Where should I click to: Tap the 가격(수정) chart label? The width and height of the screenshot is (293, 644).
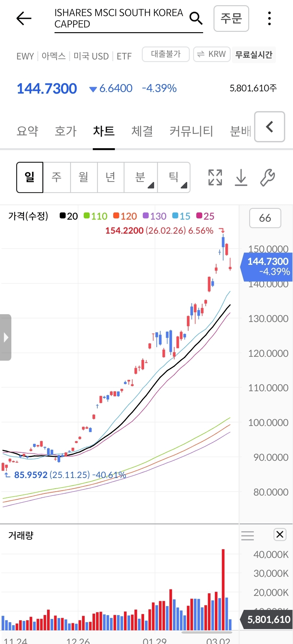[x=28, y=216]
